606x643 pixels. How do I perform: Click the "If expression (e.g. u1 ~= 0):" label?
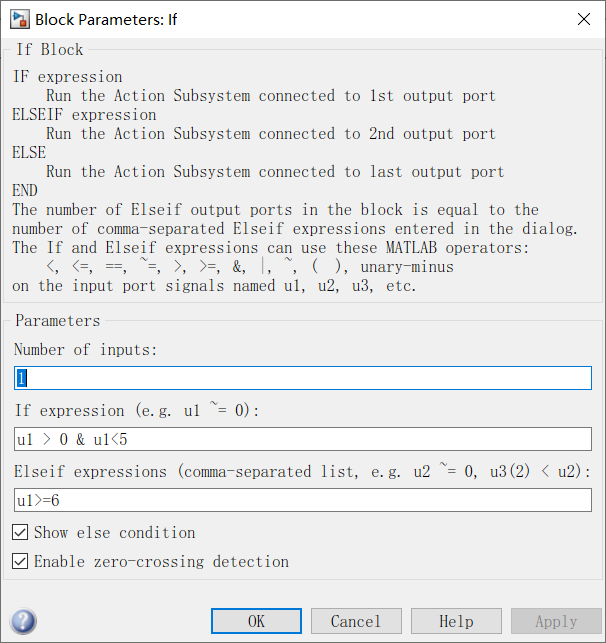136,411
